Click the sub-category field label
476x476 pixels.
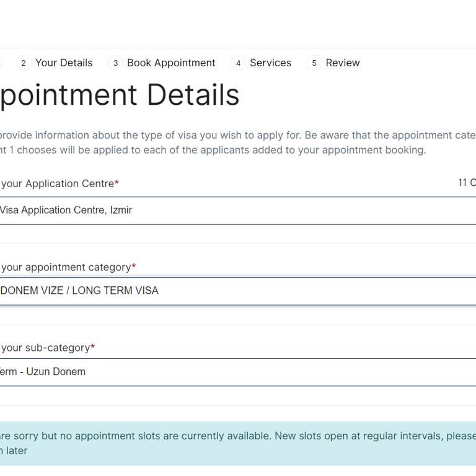pos(45,348)
